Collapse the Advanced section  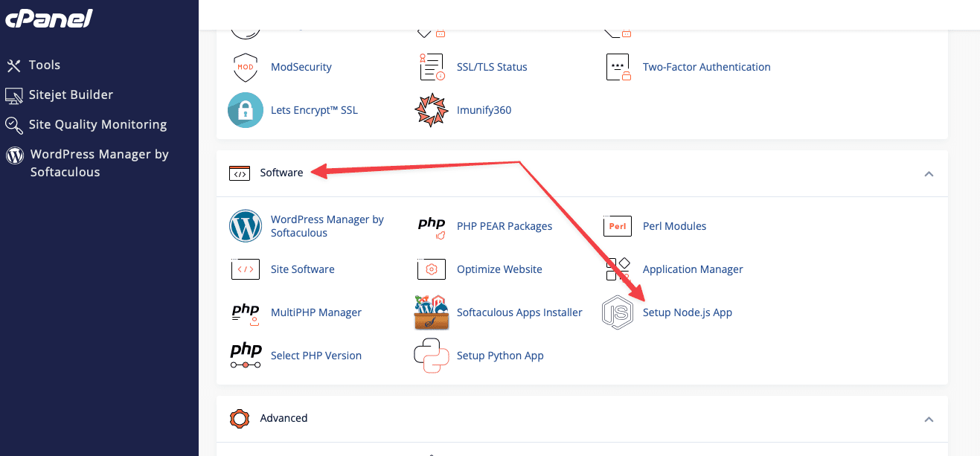click(x=929, y=418)
